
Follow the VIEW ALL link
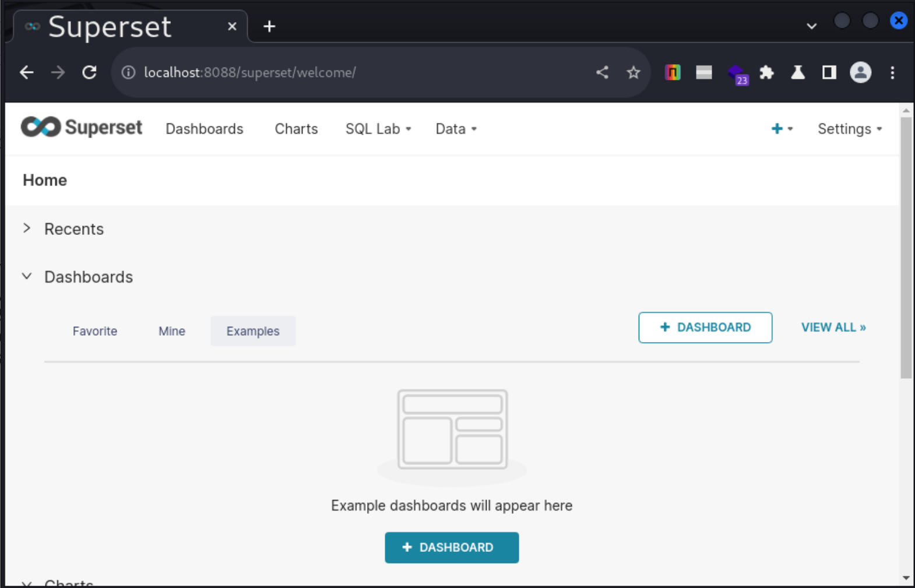[x=833, y=328]
